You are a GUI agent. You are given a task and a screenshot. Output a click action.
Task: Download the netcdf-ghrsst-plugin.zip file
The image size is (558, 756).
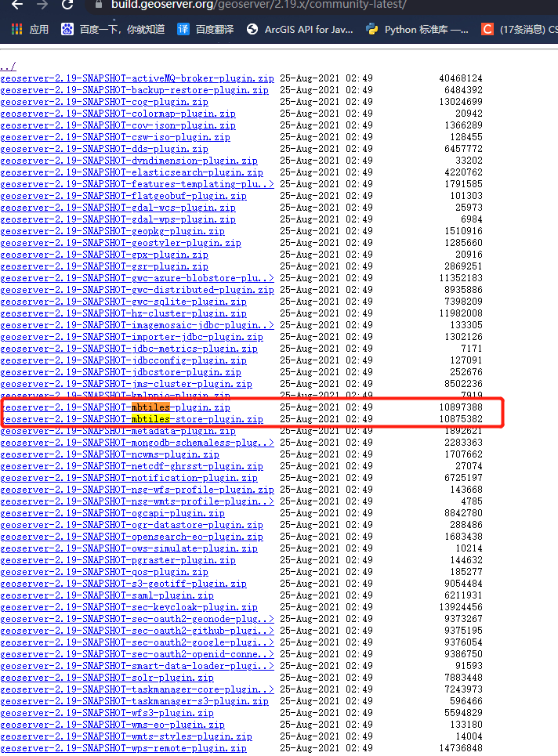[132, 466]
